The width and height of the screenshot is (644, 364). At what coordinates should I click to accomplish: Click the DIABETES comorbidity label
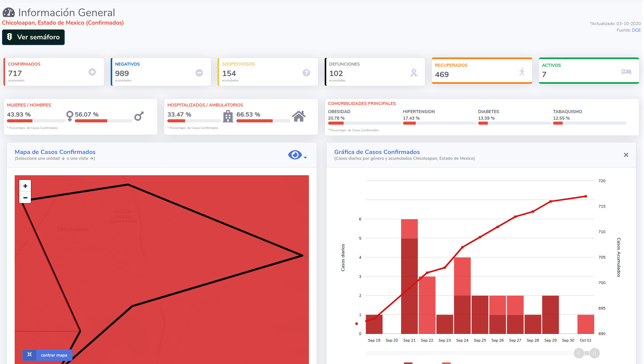point(489,112)
